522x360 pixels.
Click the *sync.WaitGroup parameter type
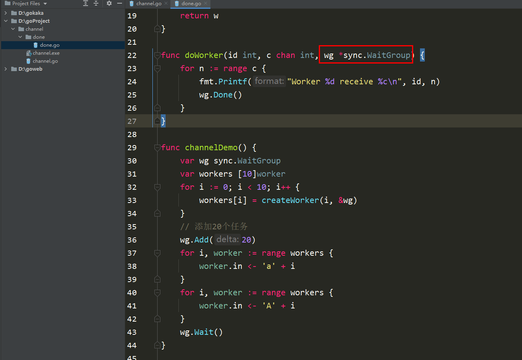(375, 55)
